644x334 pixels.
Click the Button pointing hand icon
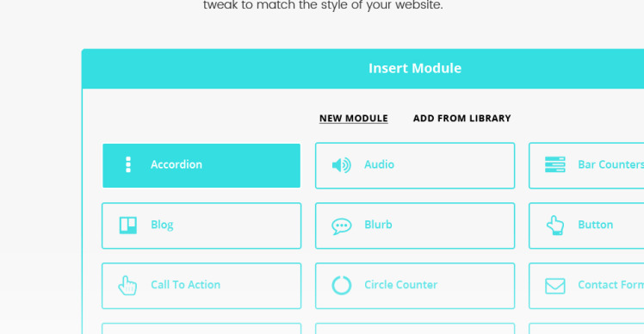tap(554, 226)
